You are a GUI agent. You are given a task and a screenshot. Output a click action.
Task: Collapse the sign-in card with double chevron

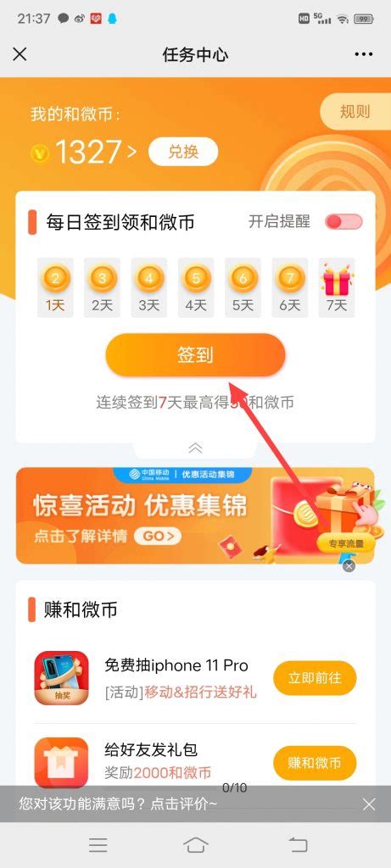pyautogui.click(x=195, y=448)
